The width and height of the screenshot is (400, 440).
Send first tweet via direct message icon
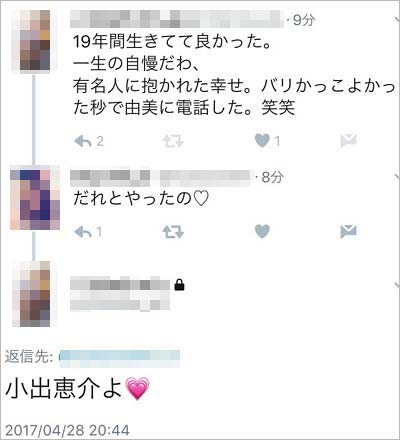tap(349, 141)
